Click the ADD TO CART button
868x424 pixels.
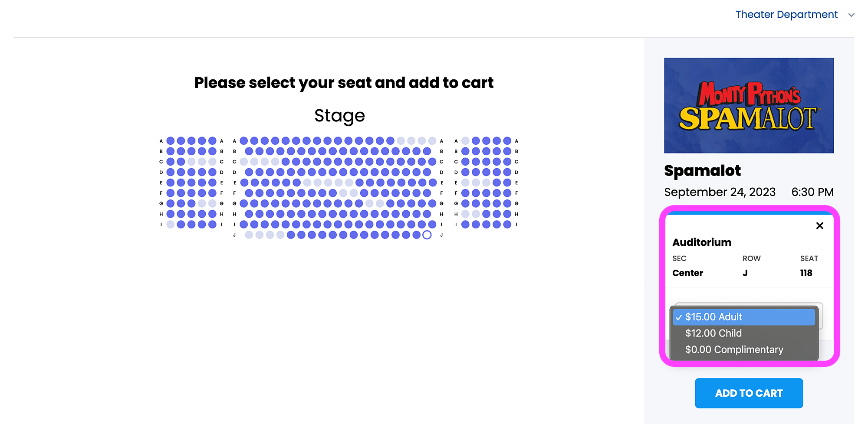point(749,393)
